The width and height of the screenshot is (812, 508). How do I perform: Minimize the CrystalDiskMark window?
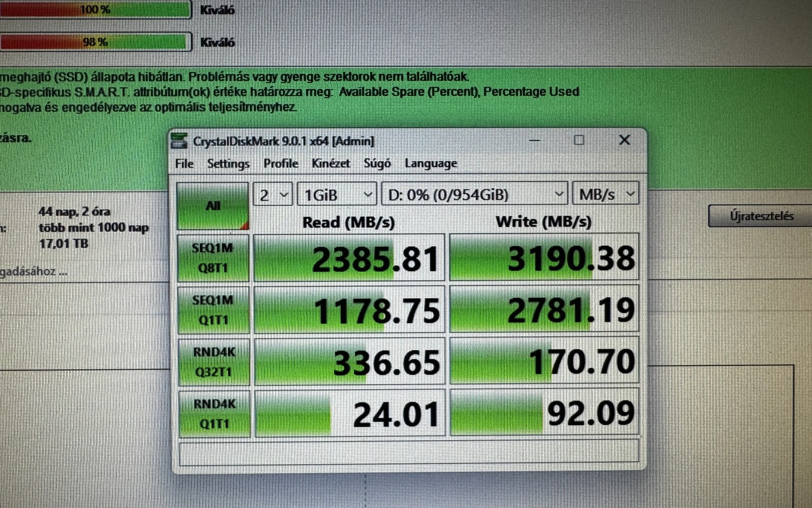click(535, 141)
